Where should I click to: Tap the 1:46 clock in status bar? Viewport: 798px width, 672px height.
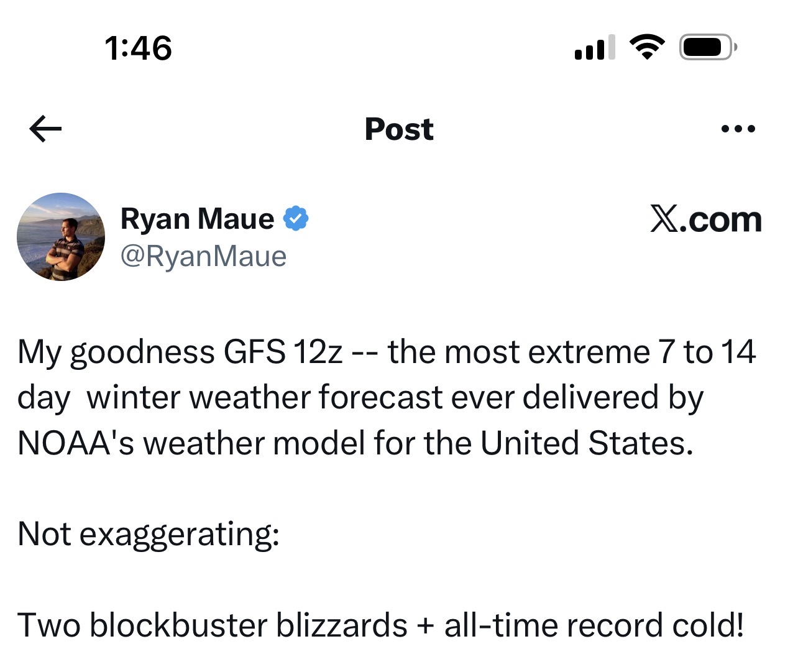(138, 48)
